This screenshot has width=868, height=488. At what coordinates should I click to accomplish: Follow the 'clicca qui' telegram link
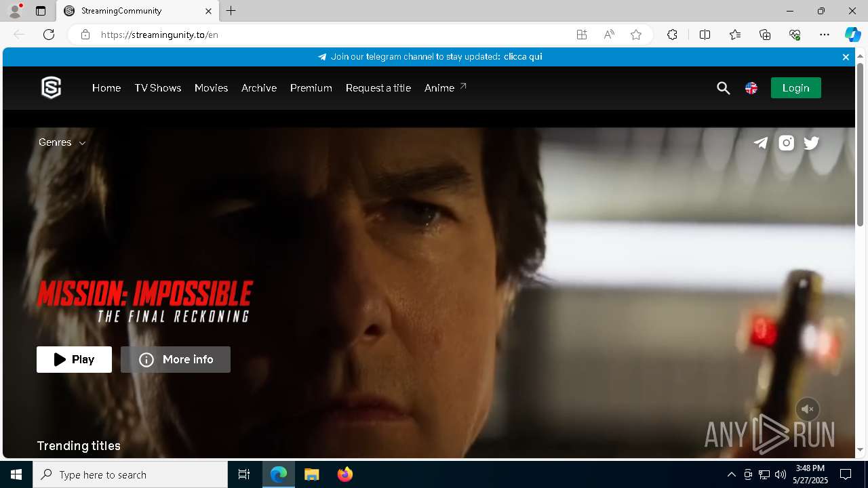pos(523,57)
